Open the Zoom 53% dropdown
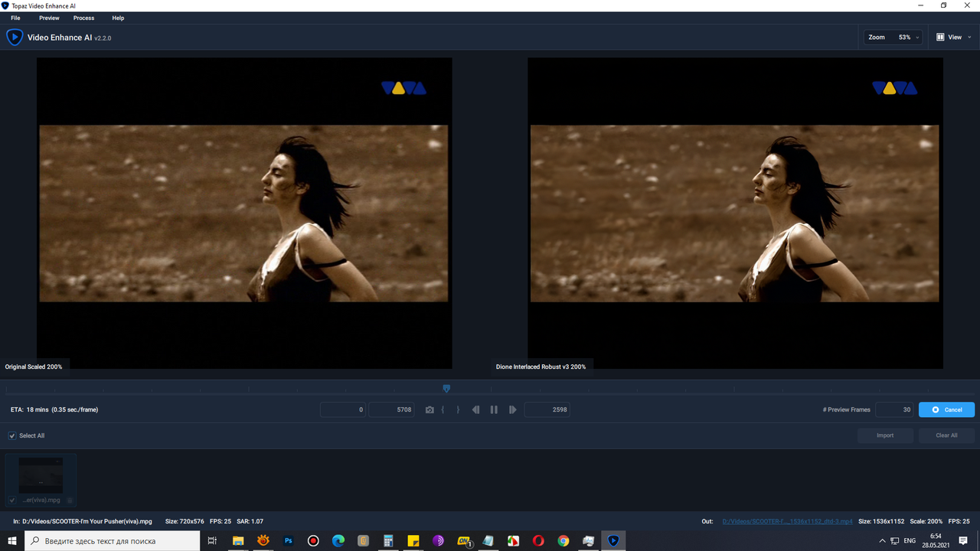The height and width of the screenshot is (551, 980). pos(893,37)
